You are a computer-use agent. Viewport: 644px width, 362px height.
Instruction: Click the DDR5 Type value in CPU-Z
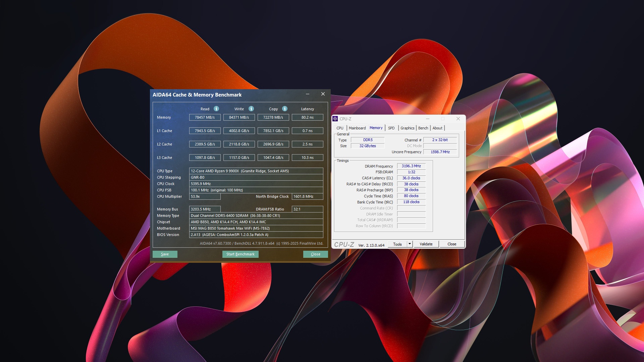click(x=368, y=140)
